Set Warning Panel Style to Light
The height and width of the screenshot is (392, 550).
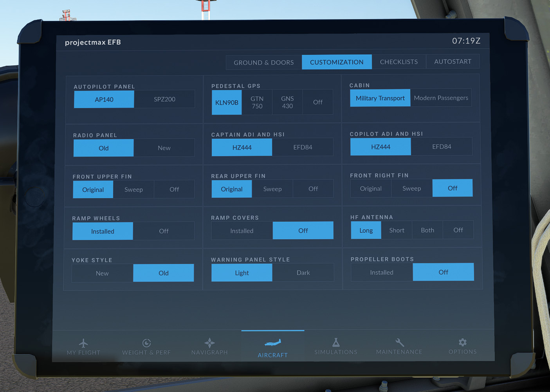tap(242, 273)
